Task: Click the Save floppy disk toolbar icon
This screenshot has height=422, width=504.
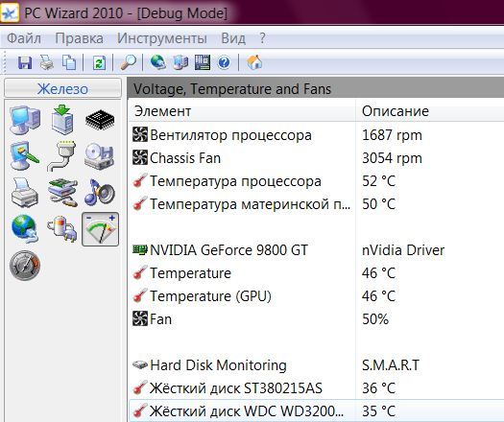Action: point(24,62)
